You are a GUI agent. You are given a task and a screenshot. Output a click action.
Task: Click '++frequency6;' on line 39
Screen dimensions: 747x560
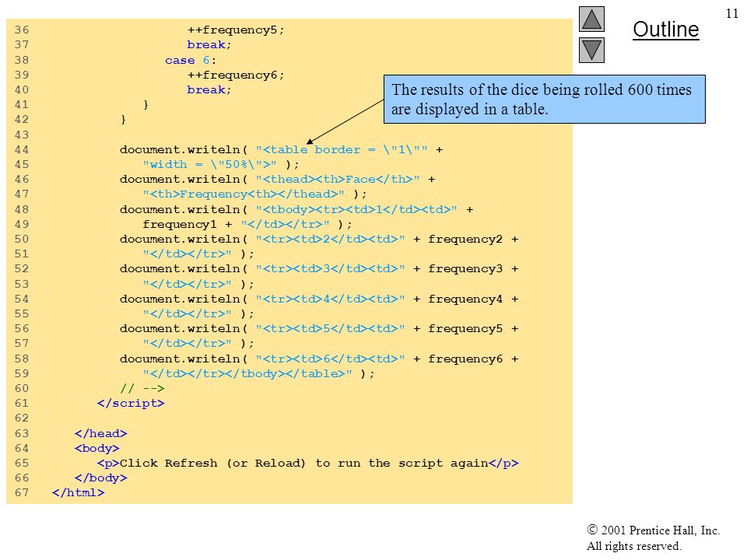point(235,75)
